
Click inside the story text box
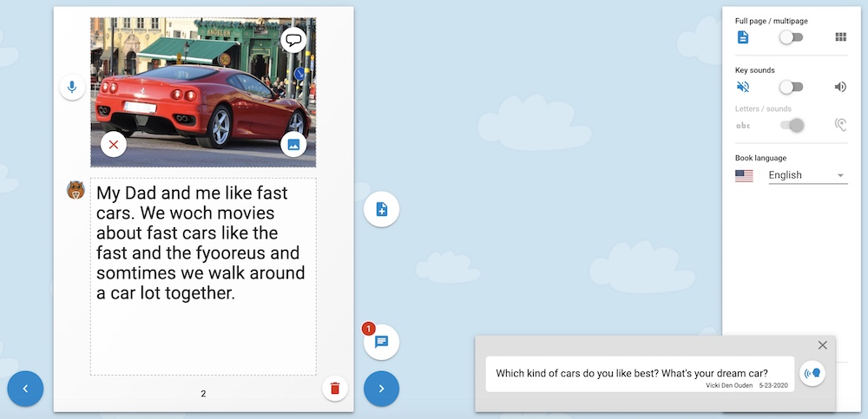[203, 277]
